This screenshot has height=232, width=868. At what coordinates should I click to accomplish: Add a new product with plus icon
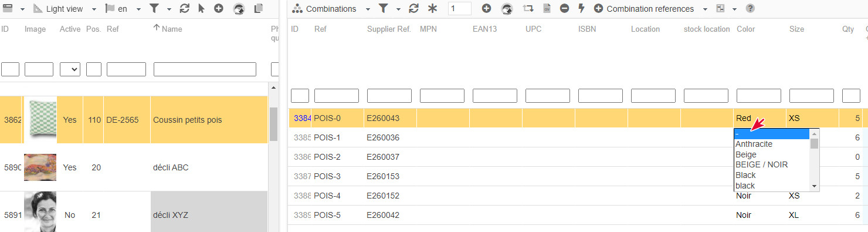(218, 9)
